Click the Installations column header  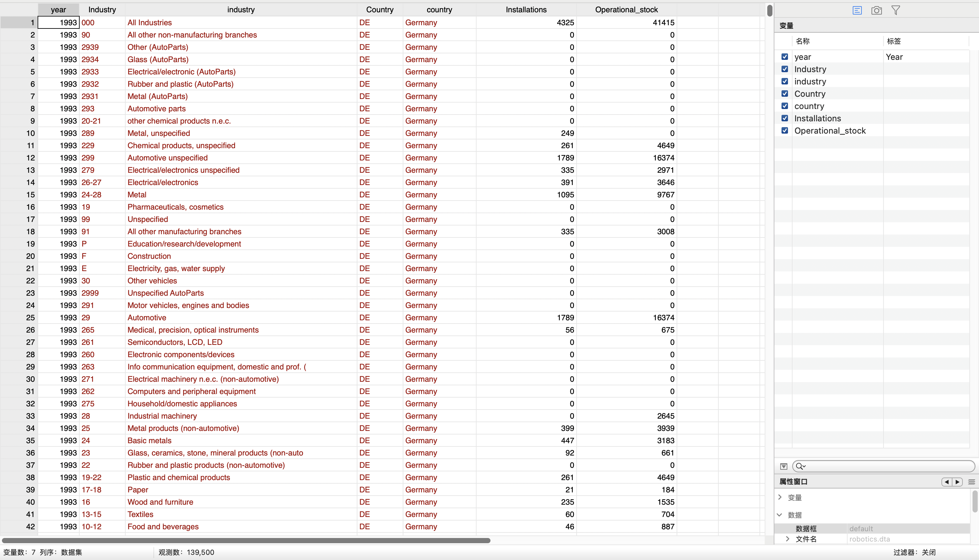click(x=526, y=10)
